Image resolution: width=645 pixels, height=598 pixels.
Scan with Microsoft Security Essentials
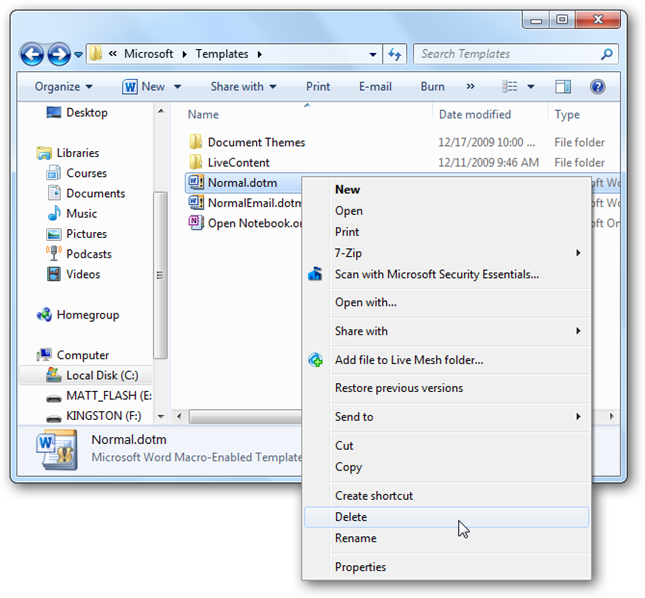[x=446, y=274]
